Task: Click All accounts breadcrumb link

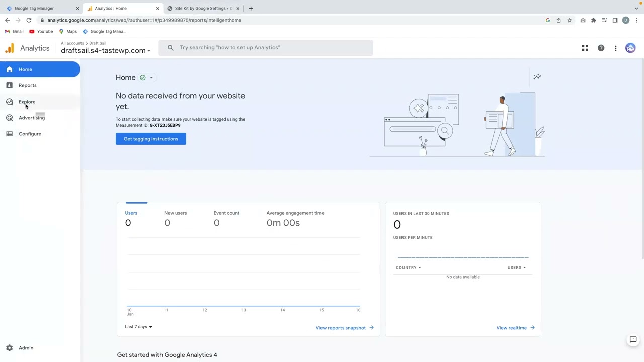Action: [x=72, y=43]
